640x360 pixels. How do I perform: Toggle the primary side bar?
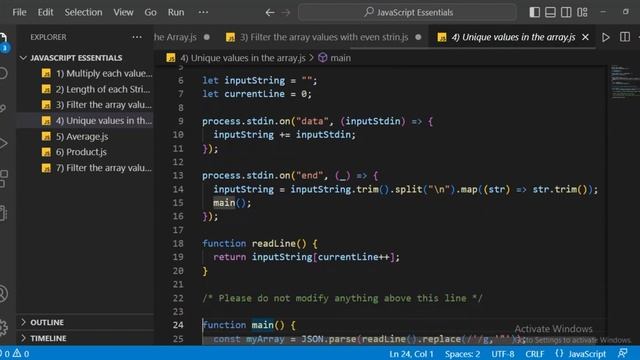(534, 12)
